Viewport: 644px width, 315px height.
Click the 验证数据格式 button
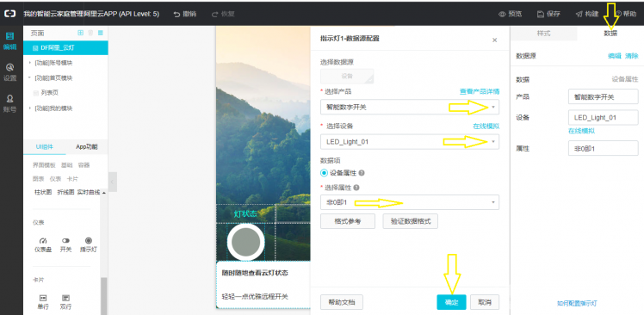[411, 221]
